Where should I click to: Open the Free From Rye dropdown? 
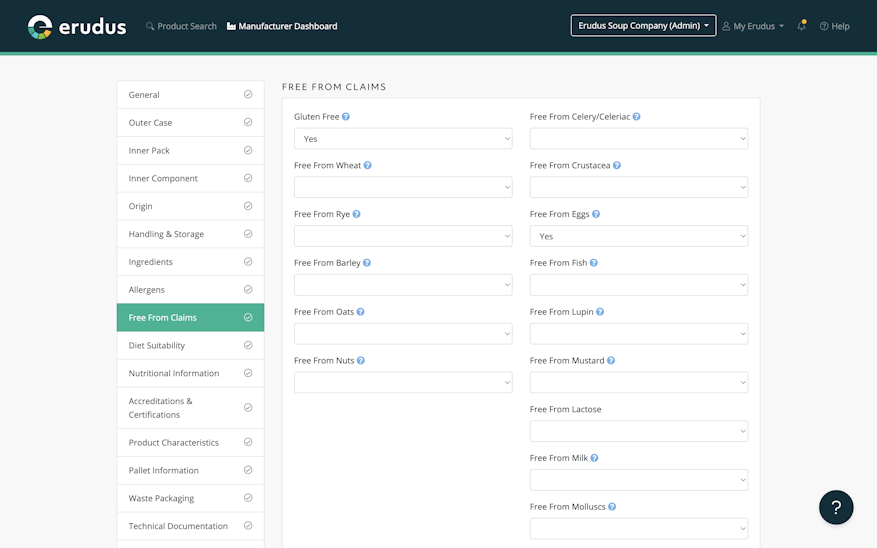click(403, 236)
